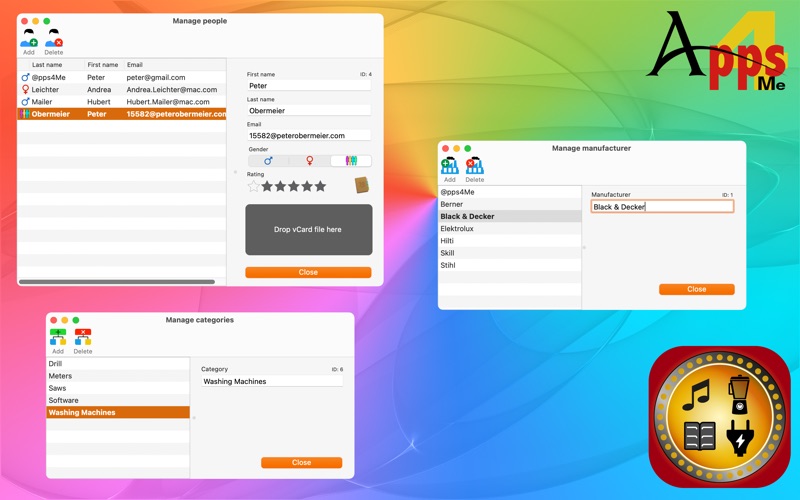Screen dimensions: 800x500
Task: Select the Obermeier row in people list
Action: pyautogui.click(x=122, y=114)
